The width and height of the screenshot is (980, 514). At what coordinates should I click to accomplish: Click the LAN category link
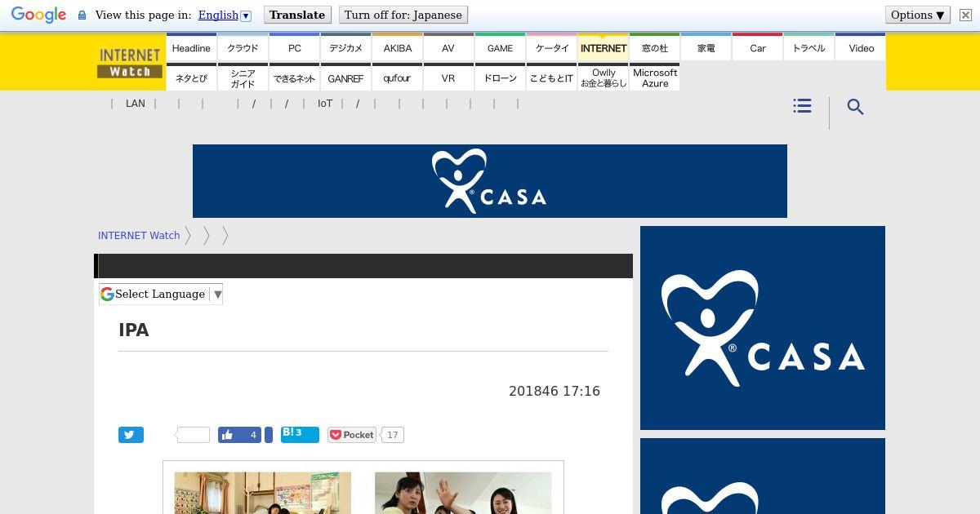(136, 104)
